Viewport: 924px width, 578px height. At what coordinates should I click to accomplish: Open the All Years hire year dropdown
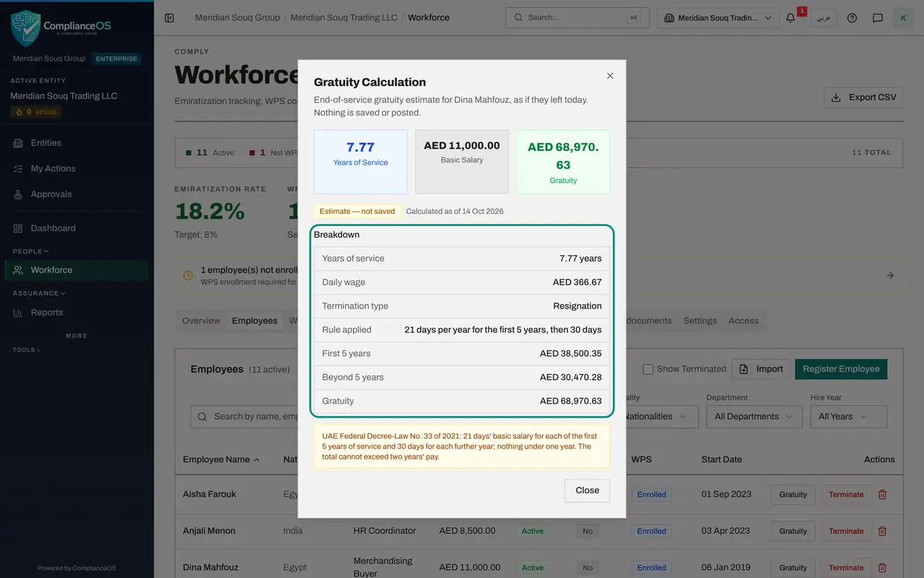tap(849, 417)
